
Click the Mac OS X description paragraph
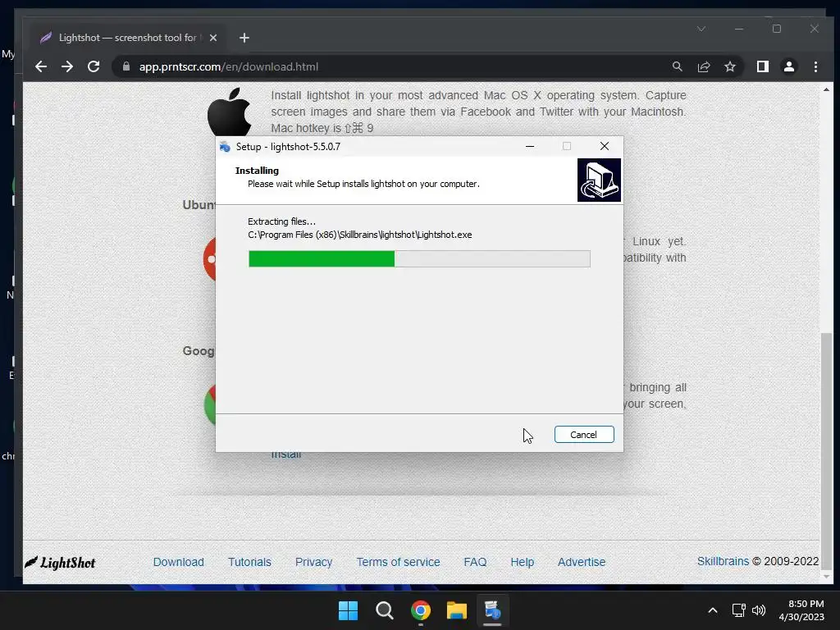pos(478,112)
